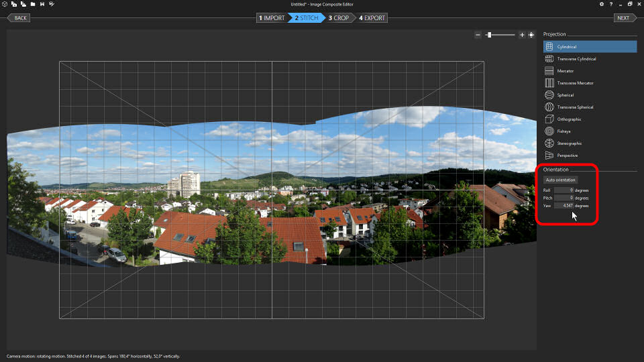Click the Open Project folder icon
644x362 pixels.
33,4
